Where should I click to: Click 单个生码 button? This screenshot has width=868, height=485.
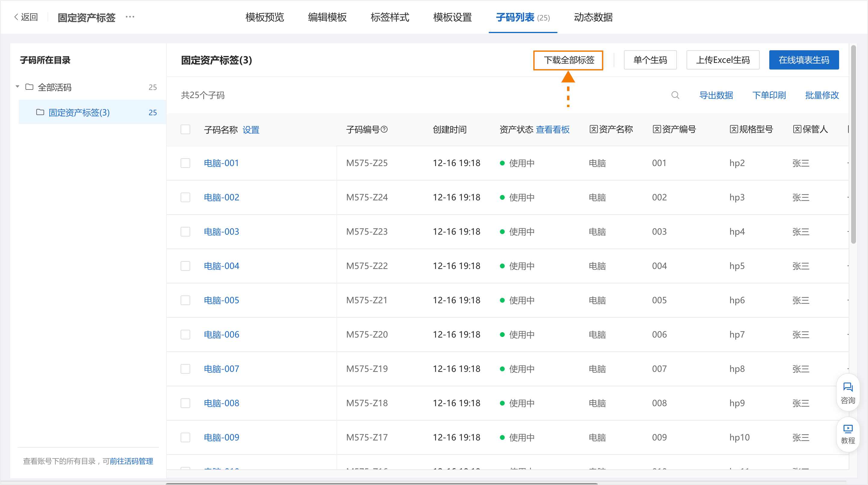coord(650,60)
